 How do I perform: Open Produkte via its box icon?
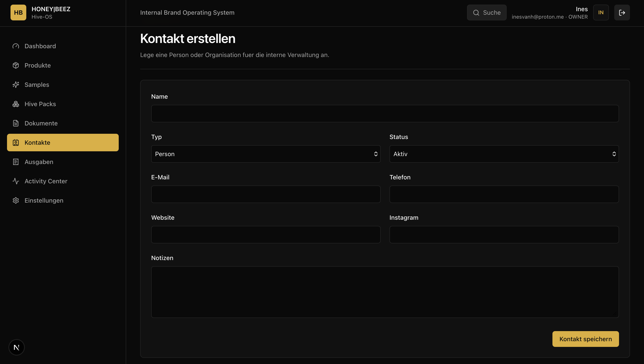coord(16,65)
